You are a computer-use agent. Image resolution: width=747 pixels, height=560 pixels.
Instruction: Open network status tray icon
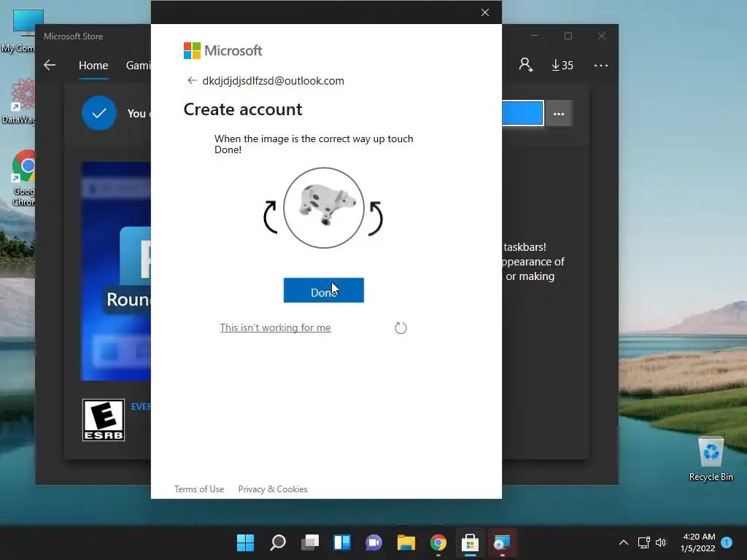[644, 542]
